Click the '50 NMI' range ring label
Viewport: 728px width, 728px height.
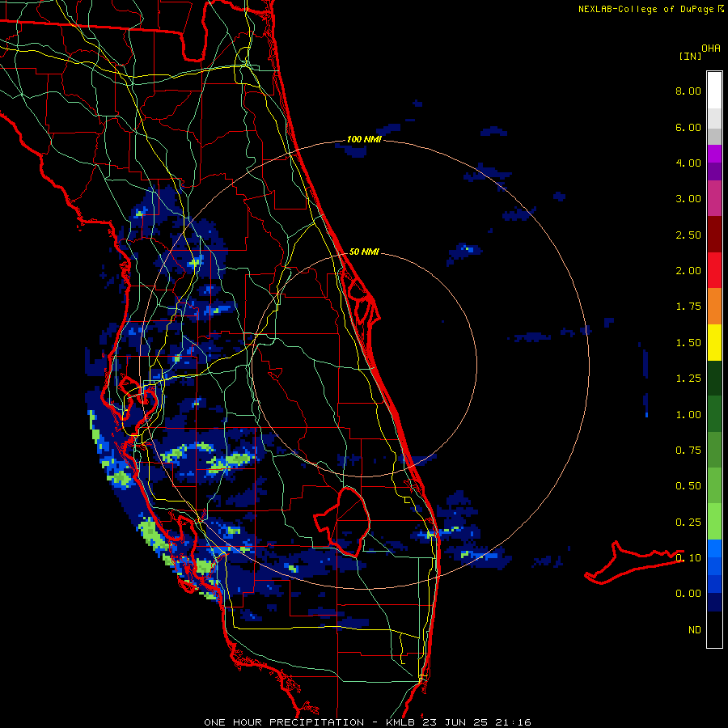tap(363, 252)
